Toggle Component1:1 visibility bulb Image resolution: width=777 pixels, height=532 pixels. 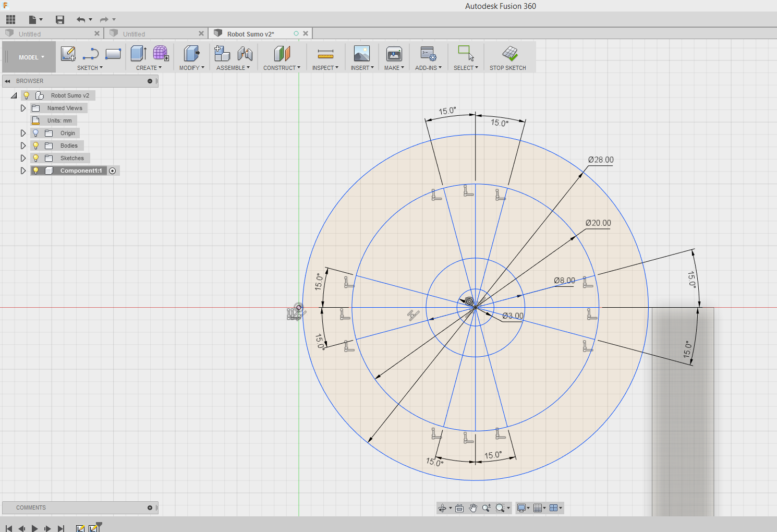(35, 171)
